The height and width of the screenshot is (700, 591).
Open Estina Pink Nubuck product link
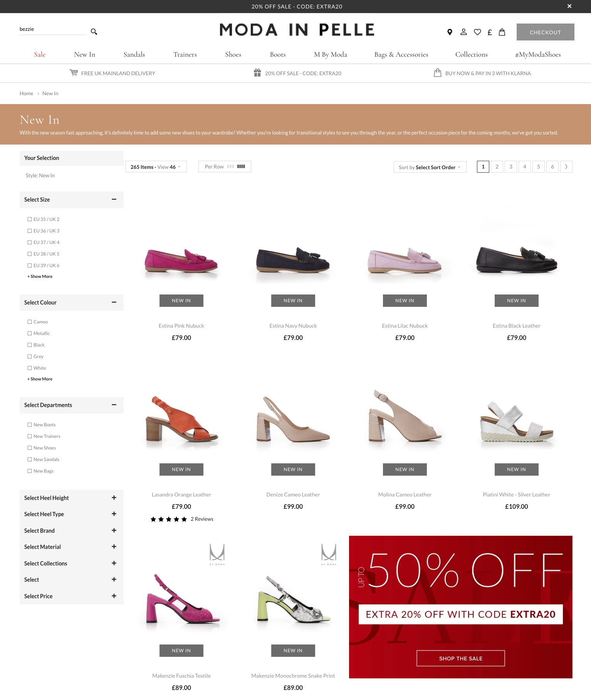181,326
